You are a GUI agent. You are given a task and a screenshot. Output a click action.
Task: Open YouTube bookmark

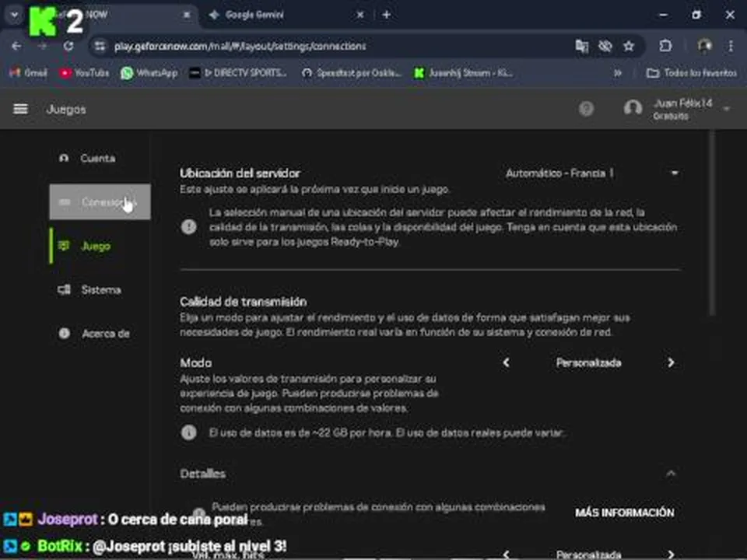(x=84, y=73)
